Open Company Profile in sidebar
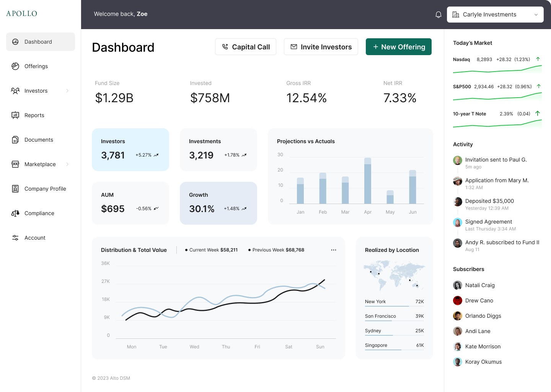This screenshot has height=392, width=551. [41, 189]
